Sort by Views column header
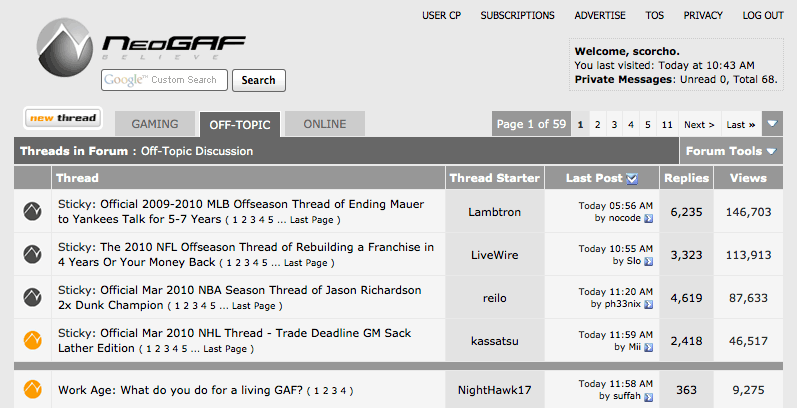Viewport: 797px width, 408px height. (748, 178)
